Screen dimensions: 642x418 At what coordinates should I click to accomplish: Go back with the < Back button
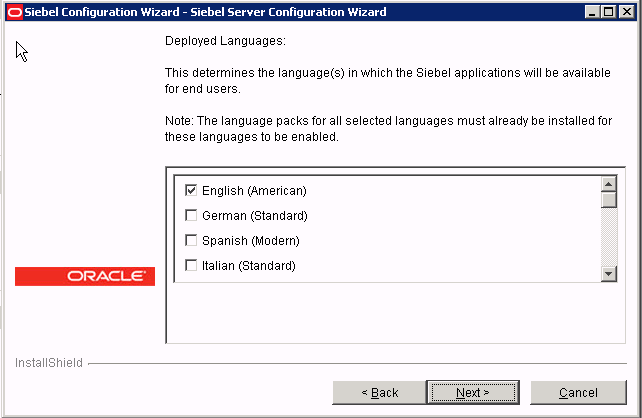pos(379,393)
